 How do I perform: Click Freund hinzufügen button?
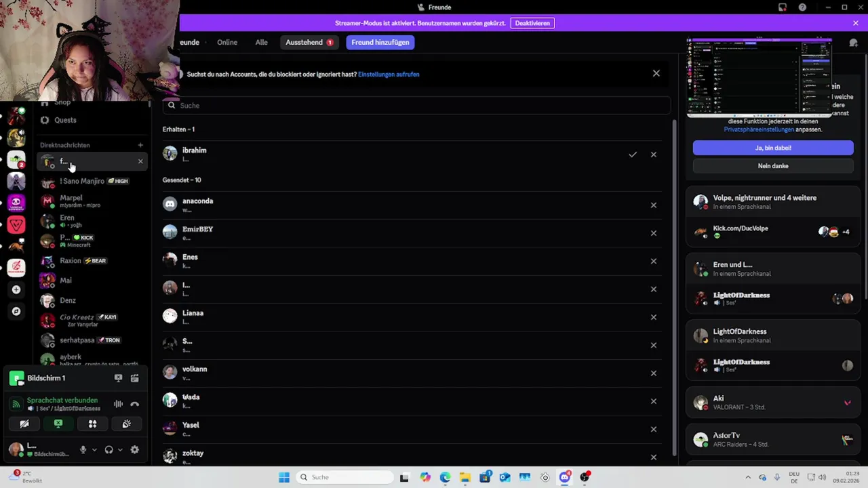click(x=380, y=42)
